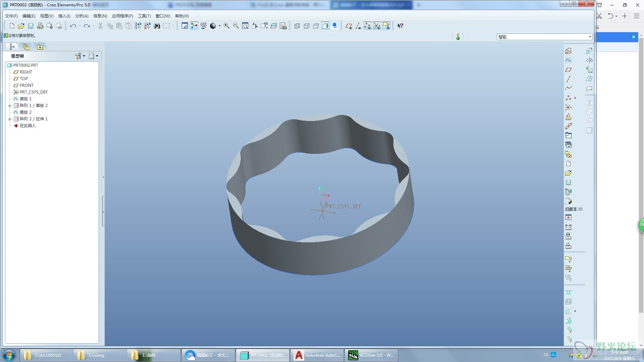Open the 插入(I) menu
The height and width of the screenshot is (362, 644).
coord(64,16)
